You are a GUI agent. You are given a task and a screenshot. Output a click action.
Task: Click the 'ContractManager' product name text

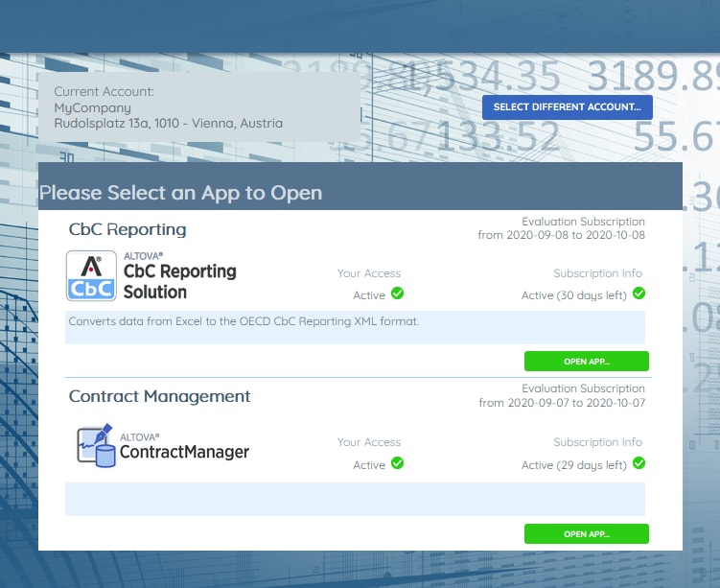click(x=185, y=452)
